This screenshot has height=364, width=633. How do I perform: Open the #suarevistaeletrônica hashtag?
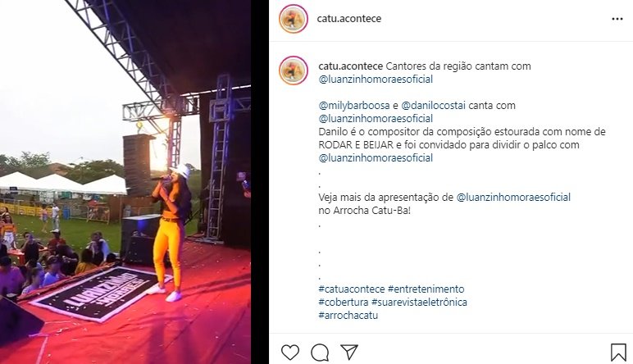(419, 303)
